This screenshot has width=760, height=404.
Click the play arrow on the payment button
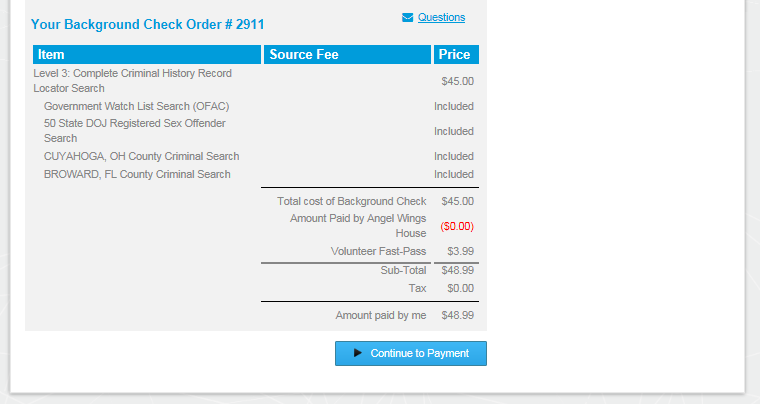point(358,353)
